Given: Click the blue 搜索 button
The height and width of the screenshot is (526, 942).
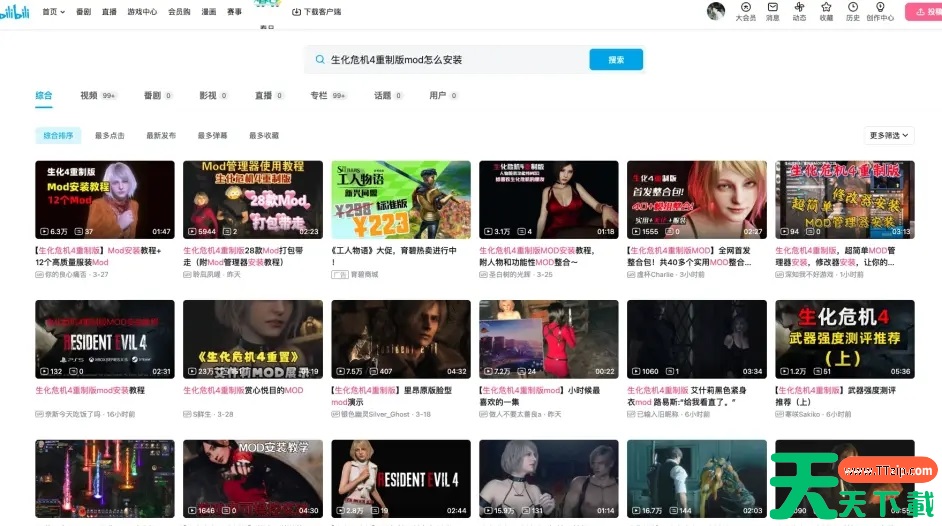Looking at the screenshot, I should pos(616,59).
